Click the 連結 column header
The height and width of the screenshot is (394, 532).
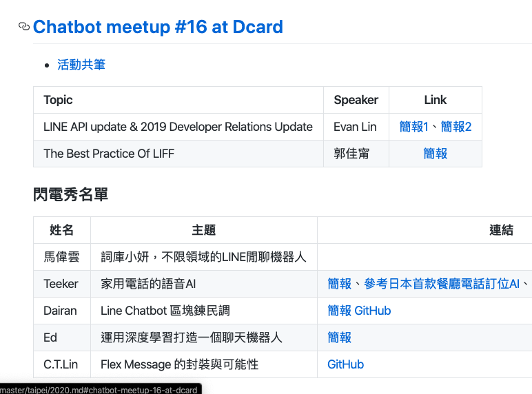501,230
